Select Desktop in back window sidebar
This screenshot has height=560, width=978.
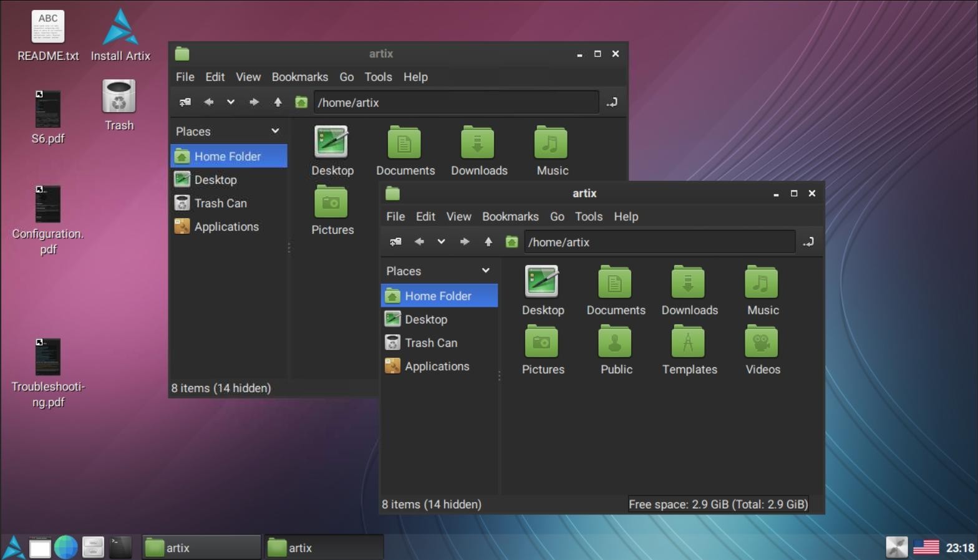tap(229, 180)
